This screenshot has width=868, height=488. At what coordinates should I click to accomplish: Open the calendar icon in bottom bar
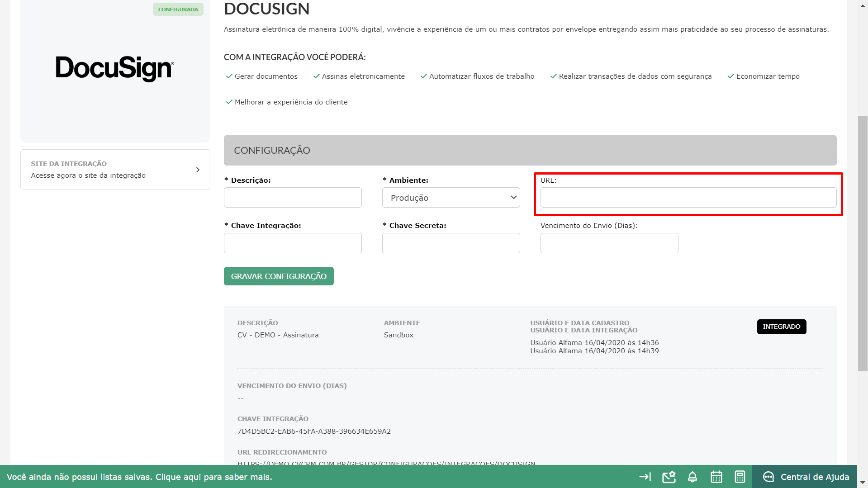(x=716, y=477)
